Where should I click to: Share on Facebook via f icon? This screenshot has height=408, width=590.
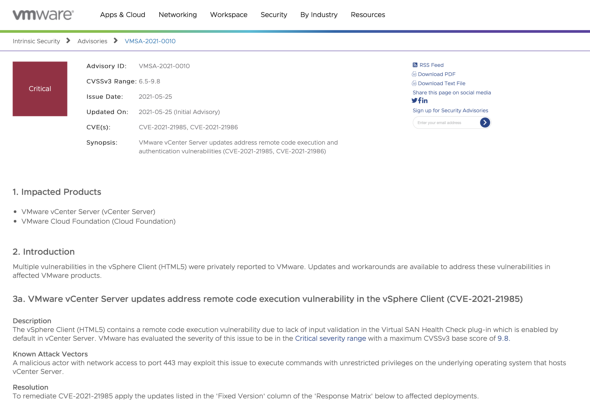click(x=420, y=100)
